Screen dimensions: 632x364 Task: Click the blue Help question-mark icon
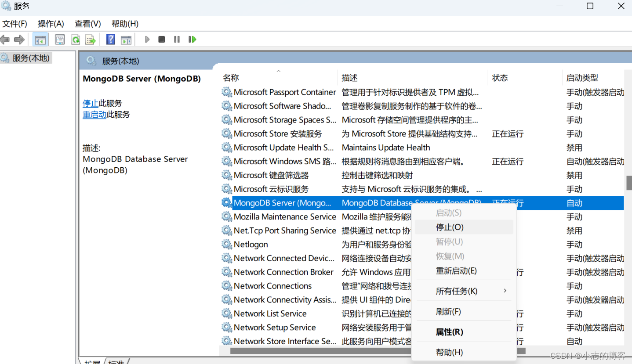tap(111, 40)
